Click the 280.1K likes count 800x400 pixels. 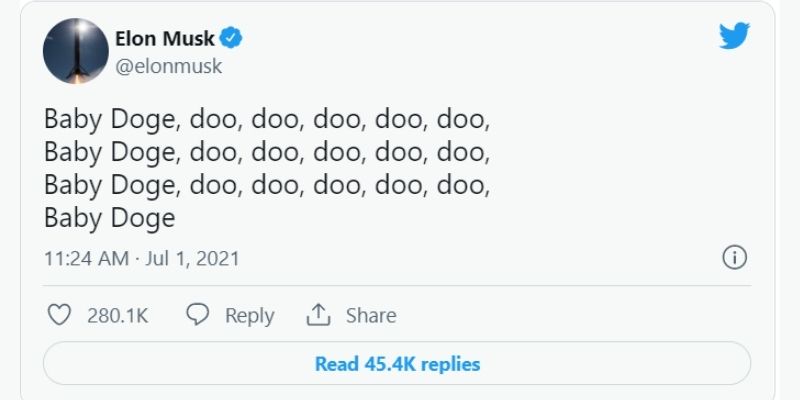[117, 316]
